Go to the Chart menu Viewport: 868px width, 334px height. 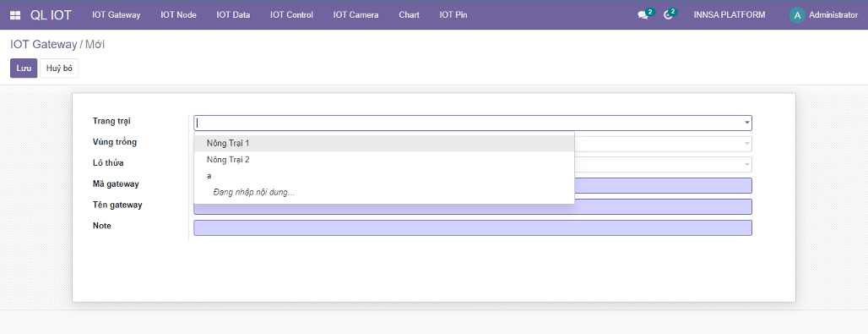[x=409, y=15]
